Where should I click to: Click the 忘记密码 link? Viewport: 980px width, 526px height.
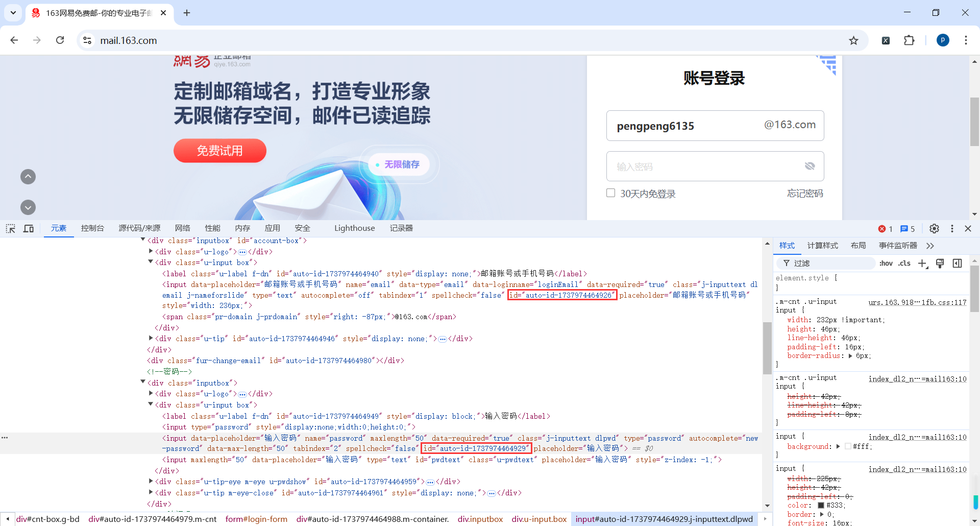click(x=805, y=194)
